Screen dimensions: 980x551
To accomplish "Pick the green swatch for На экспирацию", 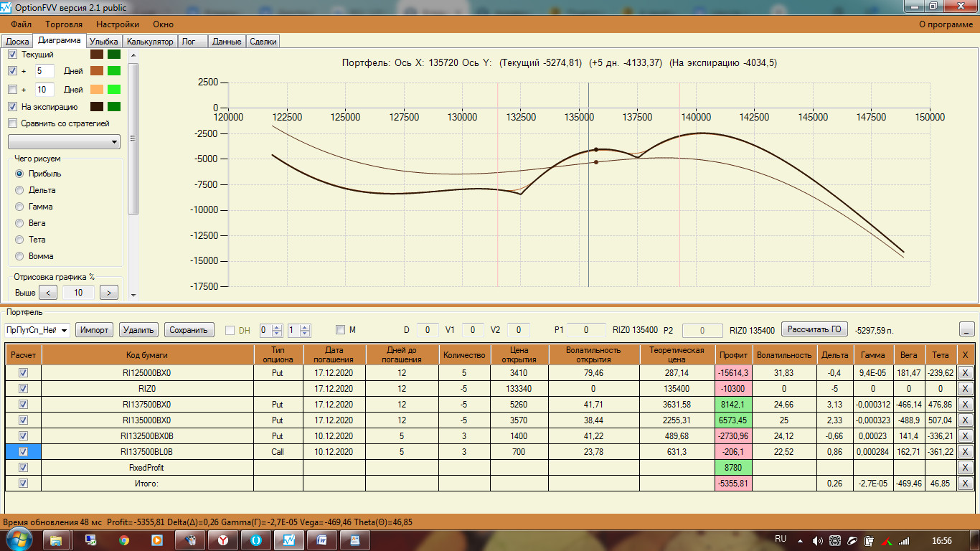I will (113, 107).
